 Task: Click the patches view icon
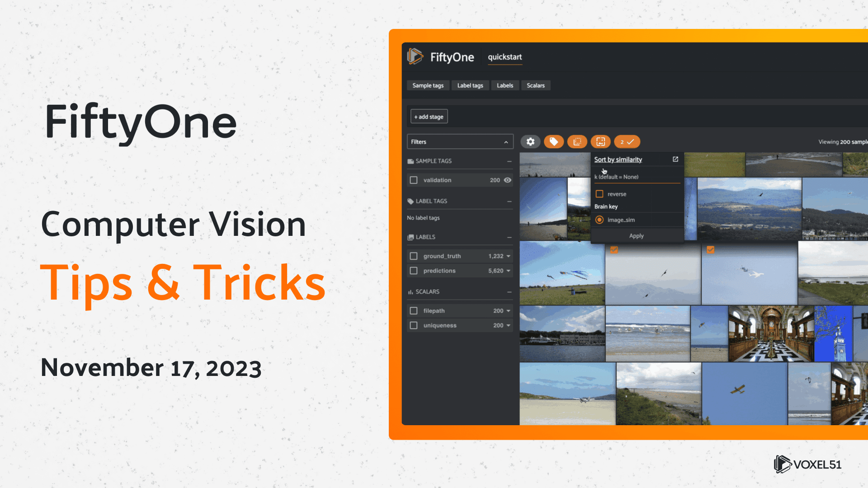pyautogui.click(x=577, y=142)
